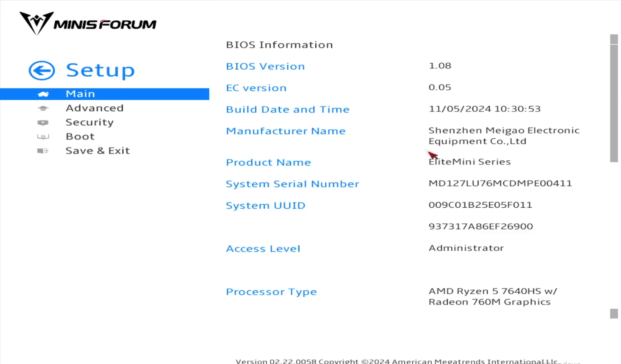Click the Minisforum logo
Screen dimensions: 621x364
click(x=88, y=23)
